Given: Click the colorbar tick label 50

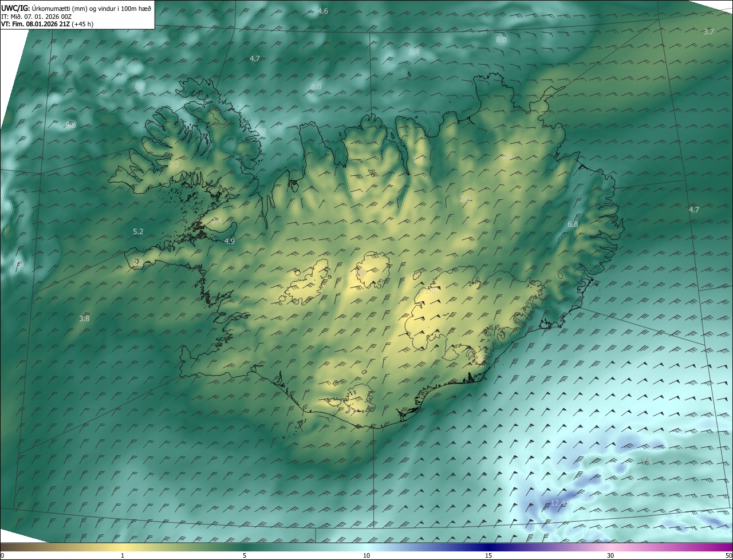Looking at the screenshot, I should (728, 555).
